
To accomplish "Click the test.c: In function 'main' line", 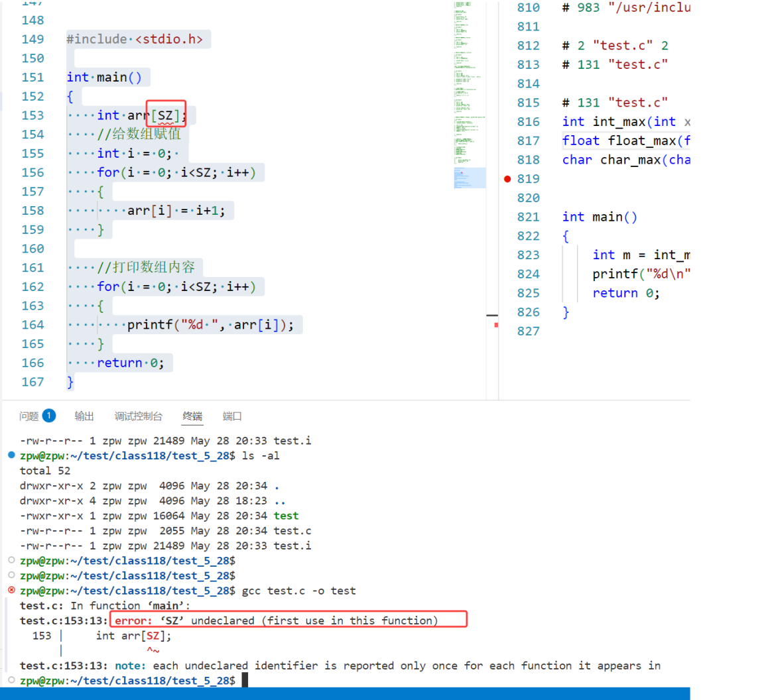I will point(105,605).
